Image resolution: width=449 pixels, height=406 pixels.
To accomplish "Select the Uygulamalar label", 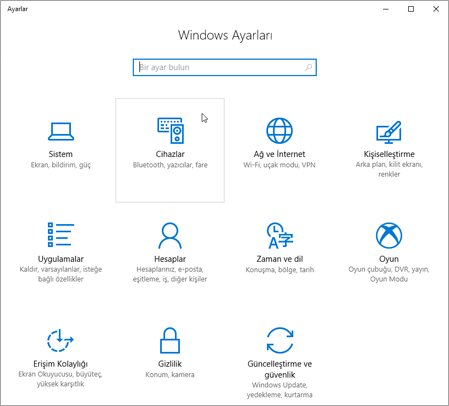I will pyautogui.click(x=61, y=259).
